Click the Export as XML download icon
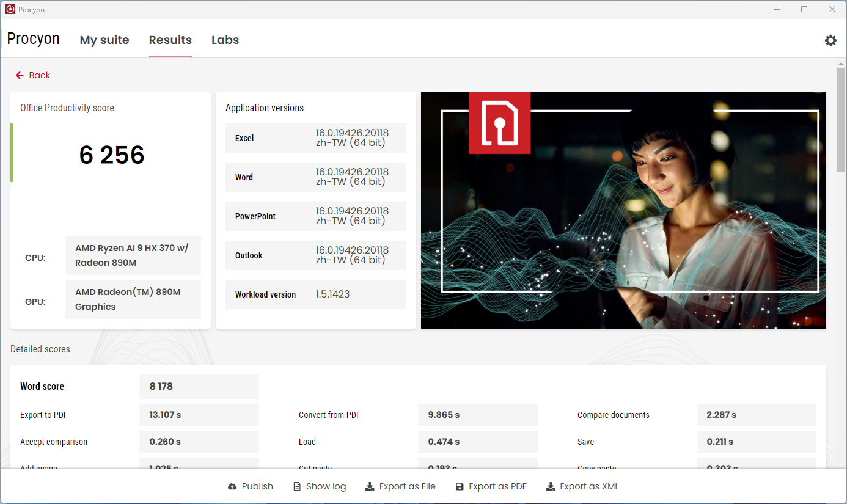Screen dimensions: 847x504 point(551,487)
